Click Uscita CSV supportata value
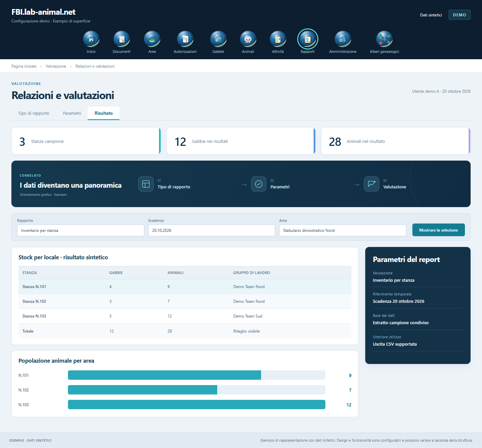 (x=395, y=344)
